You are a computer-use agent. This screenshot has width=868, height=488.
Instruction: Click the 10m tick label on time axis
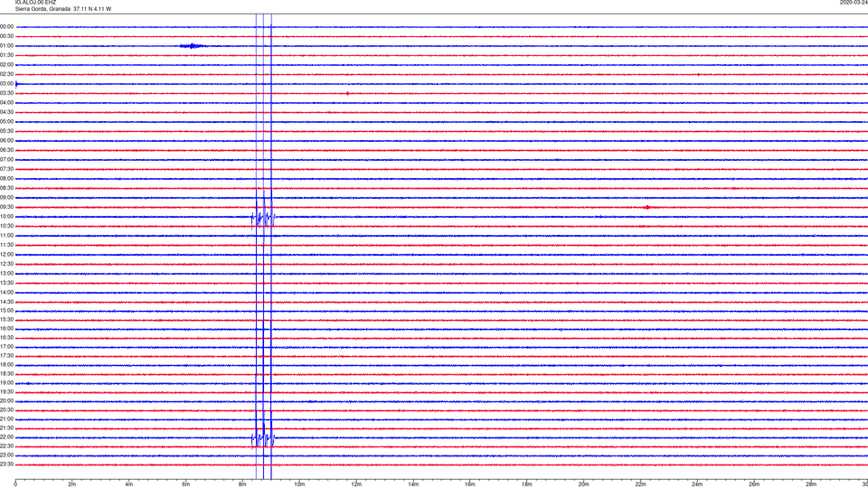(x=299, y=484)
